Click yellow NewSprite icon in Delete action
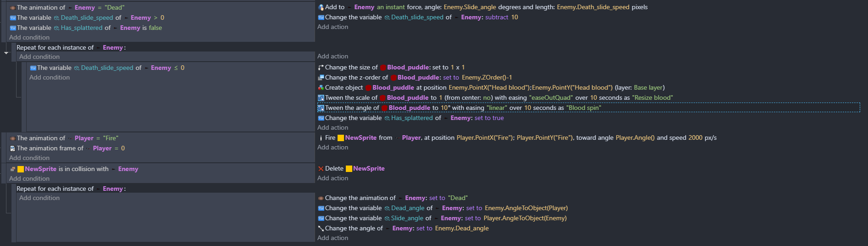Image resolution: width=868 pixels, height=246 pixels. pos(349,169)
